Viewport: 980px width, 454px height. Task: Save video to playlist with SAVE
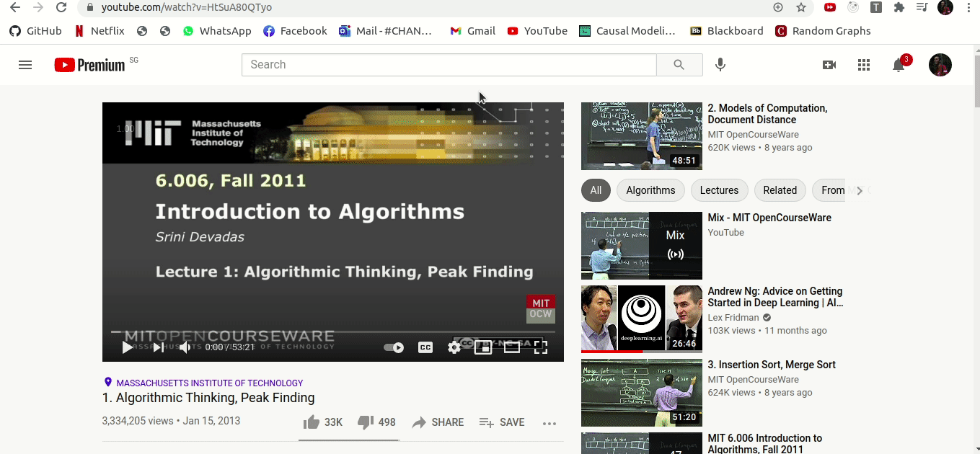point(502,422)
